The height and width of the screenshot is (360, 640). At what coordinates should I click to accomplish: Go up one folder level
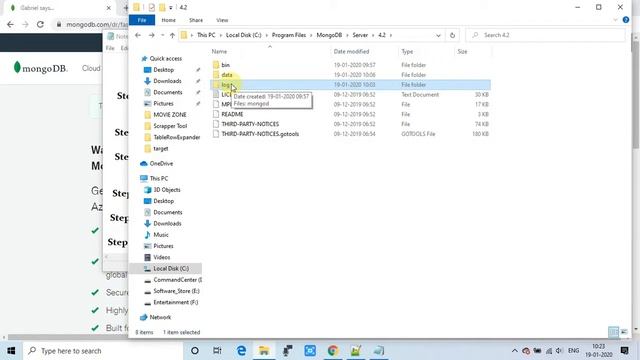pos(172,36)
